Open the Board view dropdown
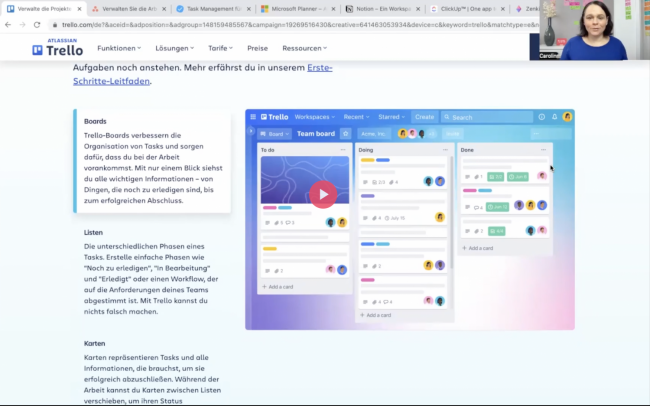This screenshot has width=650, height=406. coord(275,134)
